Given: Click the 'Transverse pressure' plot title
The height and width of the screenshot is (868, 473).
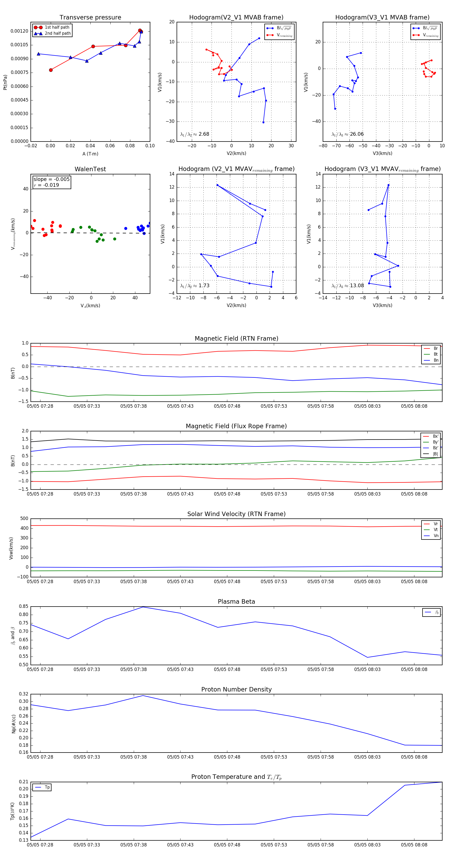Looking at the screenshot, I should point(90,17).
